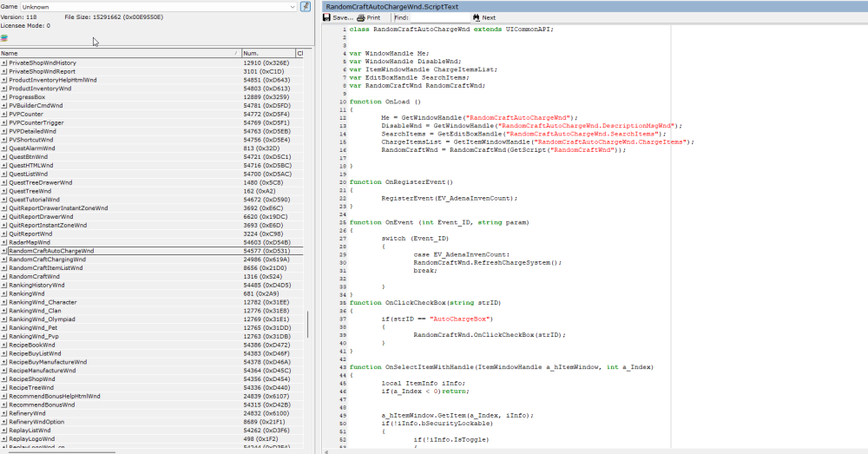Click the pin icon beside Game dropdown

[x=305, y=7]
